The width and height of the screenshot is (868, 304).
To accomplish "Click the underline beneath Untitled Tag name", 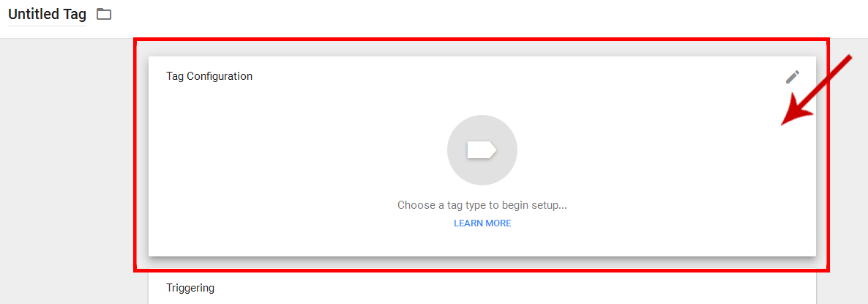I will pyautogui.click(x=47, y=26).
